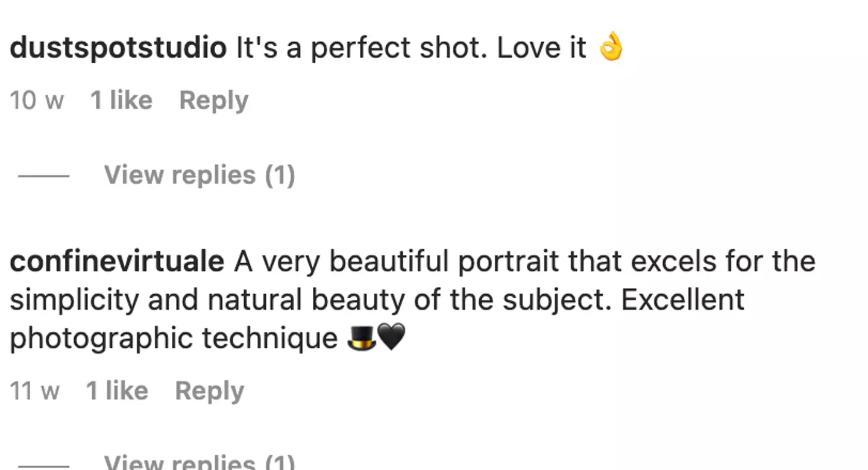Reply to dustspotstudio's comment

click(x=213, y=101)
